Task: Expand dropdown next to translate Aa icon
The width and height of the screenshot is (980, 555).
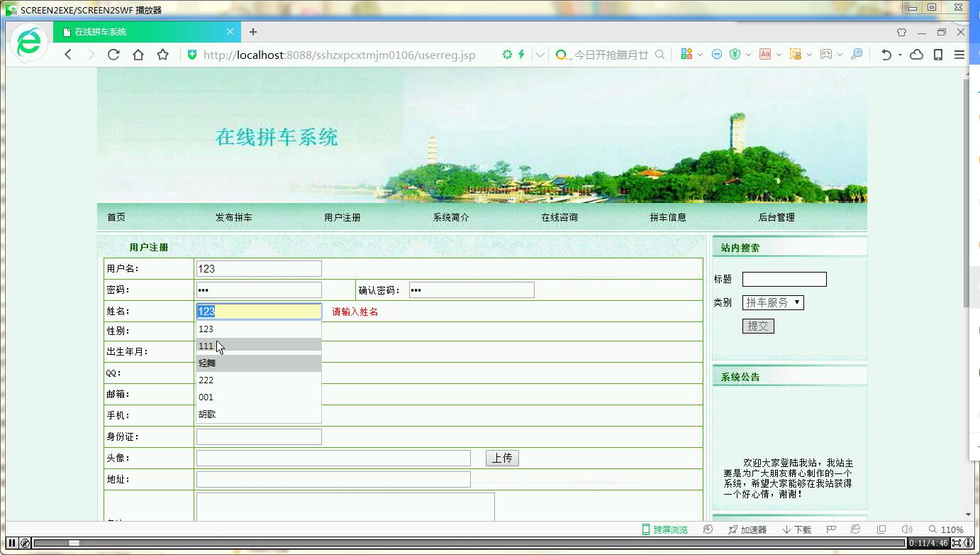Action: pos(779,55)
